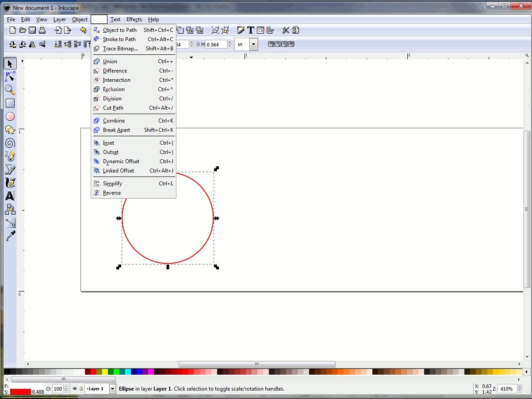Click the opacity value field
Image resolution: width=532 pixels, height=399 pixels.
click(x=58, y=389)
